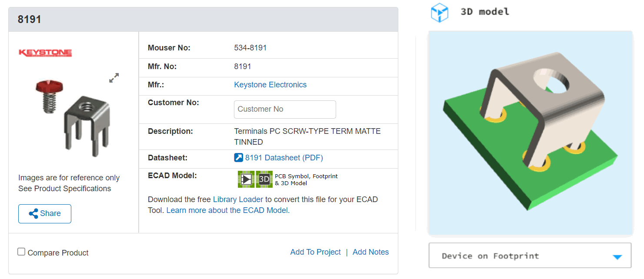The height and width of the screenshot is (279, 644).
Task: Click the datasheet external link arrow icon
Action: pyautogui.click(x=238, y=158)
